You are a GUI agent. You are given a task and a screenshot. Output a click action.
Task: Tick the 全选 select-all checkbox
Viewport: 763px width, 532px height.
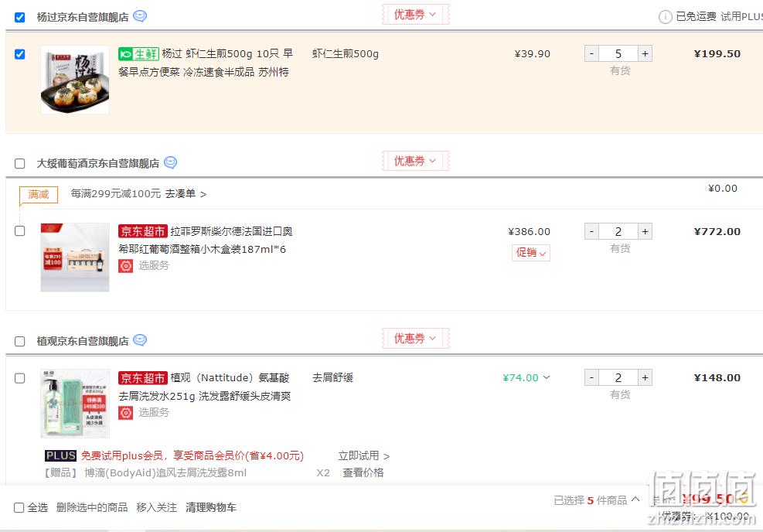tap(19, 508)
